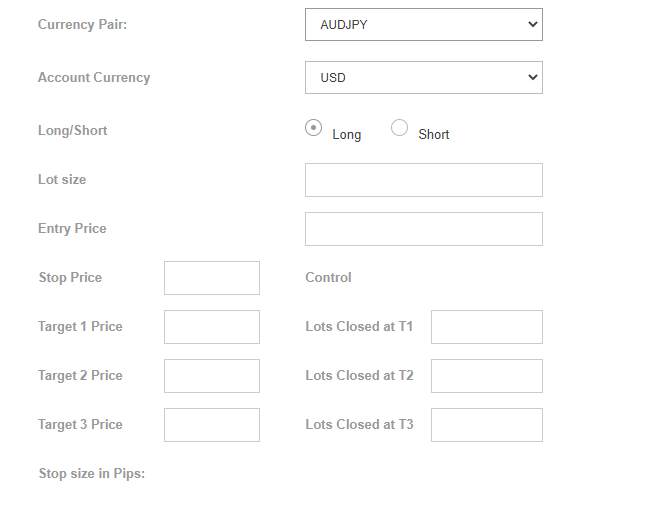The width and height of the screenshot is (662, 509).
Task: Click the Lots Closed at T3 field
Action: tap(487, 425)
